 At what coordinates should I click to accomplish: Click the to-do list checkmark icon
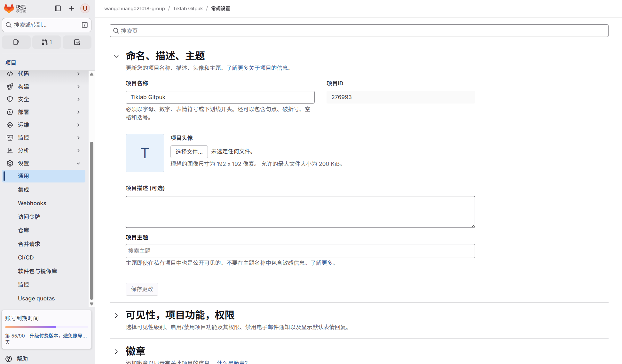point(77,42)
